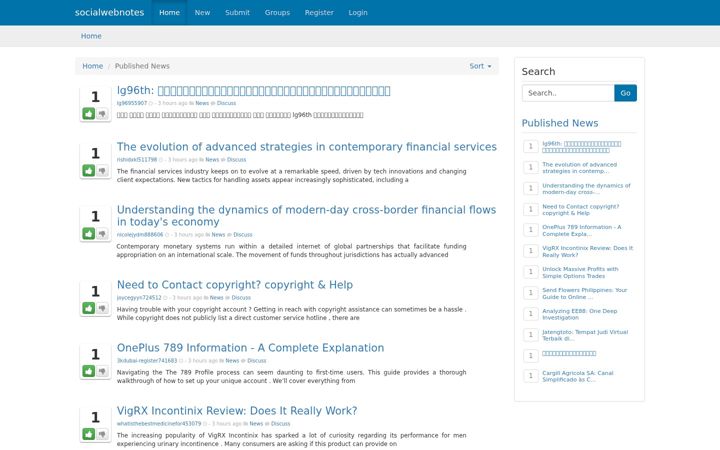Open sidebar link starting with lg96th
Viewport: 720px width, 450px height.
point(581,147)
